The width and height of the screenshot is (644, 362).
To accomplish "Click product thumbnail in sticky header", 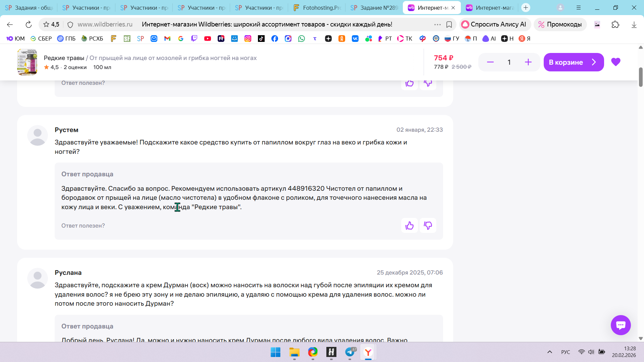I will [x=27, y=62].
